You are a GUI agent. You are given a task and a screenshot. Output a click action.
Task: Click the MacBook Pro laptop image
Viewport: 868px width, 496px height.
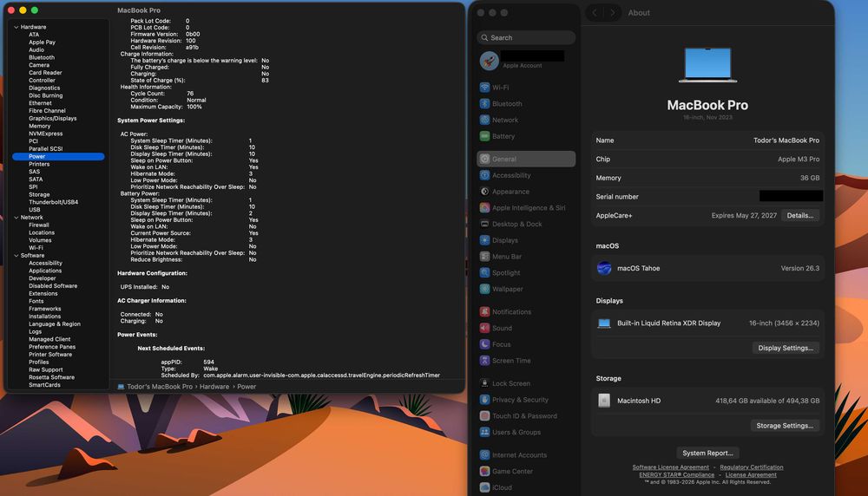pos(707,65)
